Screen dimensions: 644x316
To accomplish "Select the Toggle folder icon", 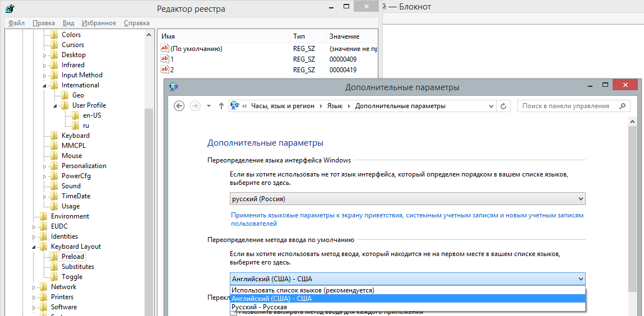I will [54, 277].
